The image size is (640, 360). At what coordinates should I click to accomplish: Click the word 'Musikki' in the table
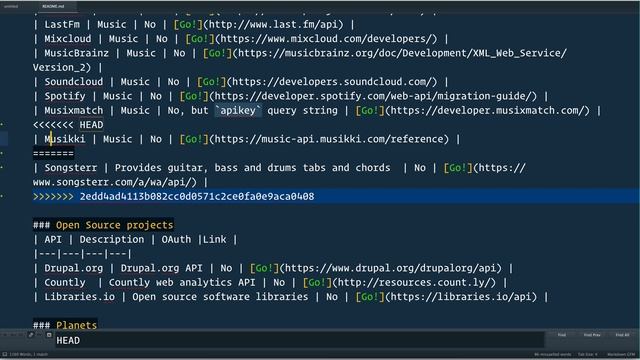[65, 139]
